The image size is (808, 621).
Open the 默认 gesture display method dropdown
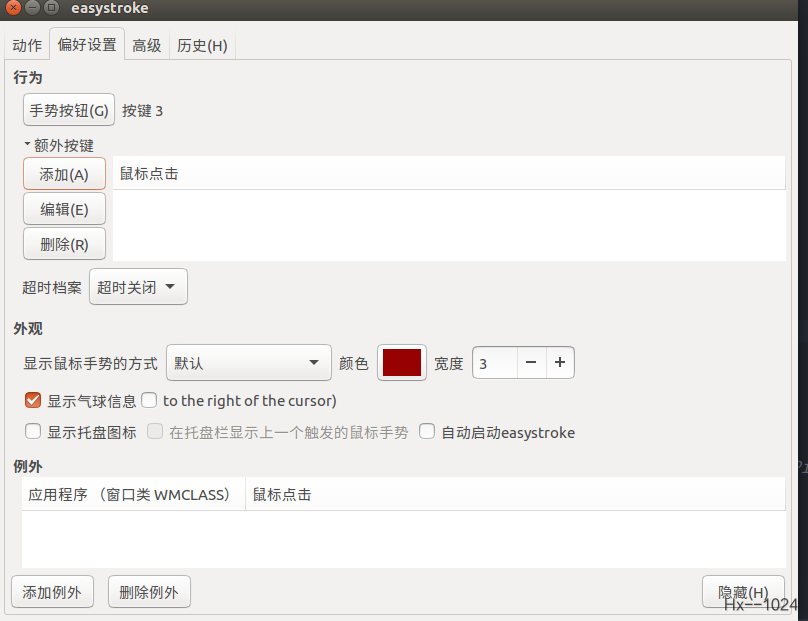pos(248,363)
